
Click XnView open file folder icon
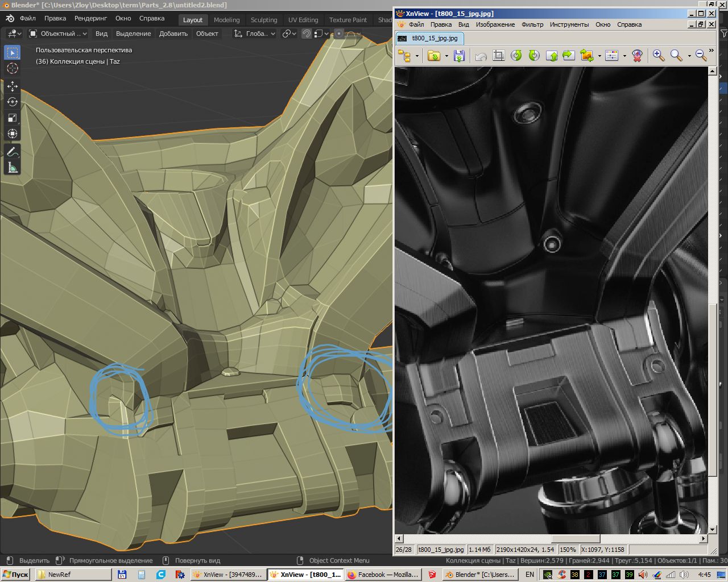pos(434,56)
